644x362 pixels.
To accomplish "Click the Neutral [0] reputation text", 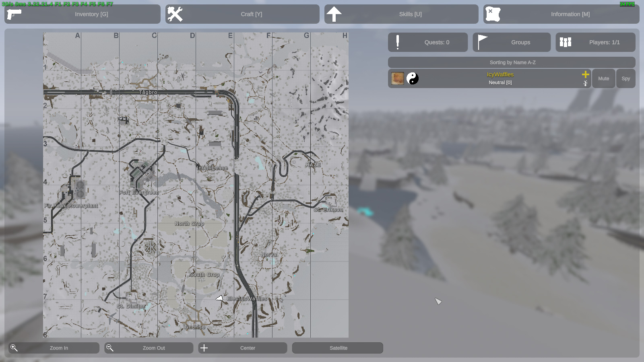I will click(x=500, y=82).
